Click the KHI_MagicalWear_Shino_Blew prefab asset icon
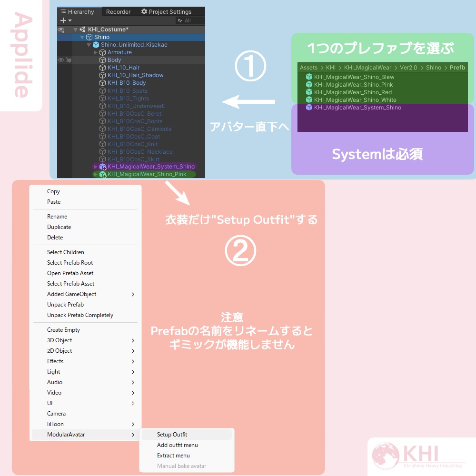 point(309,77)
